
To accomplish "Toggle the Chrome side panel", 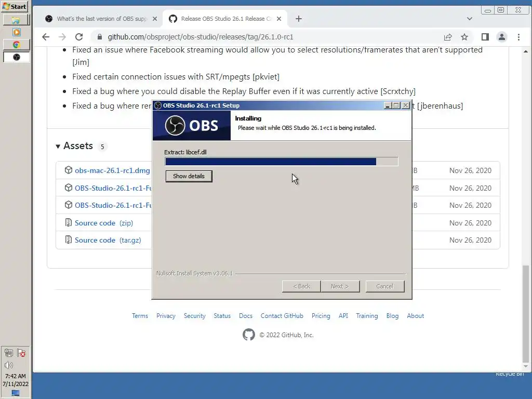I will [485, 37].
